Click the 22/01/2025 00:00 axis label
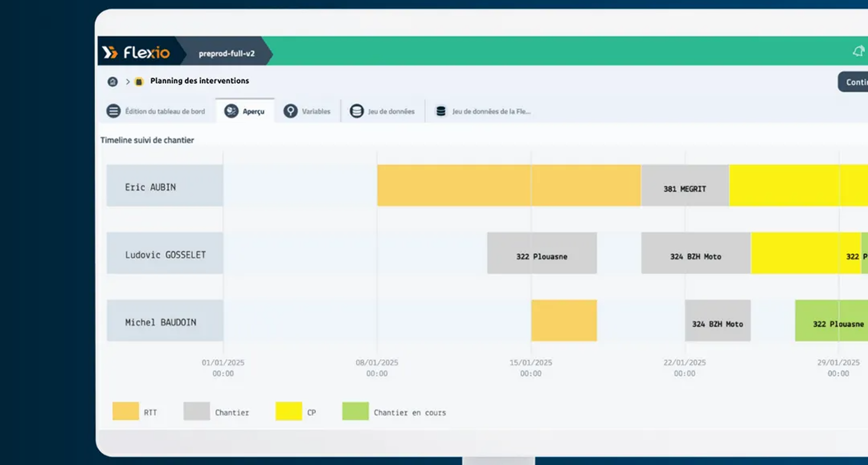868x465 pixels. (x=684, y=368)
